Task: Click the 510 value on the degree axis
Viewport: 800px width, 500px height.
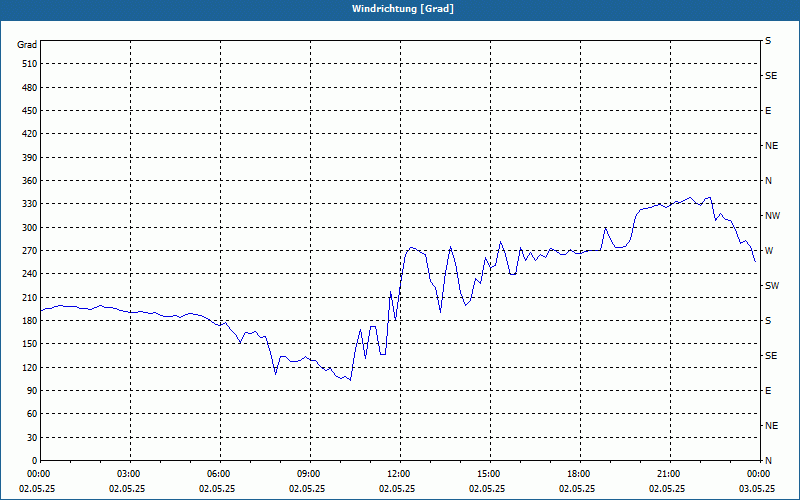Action: point(29,64)
